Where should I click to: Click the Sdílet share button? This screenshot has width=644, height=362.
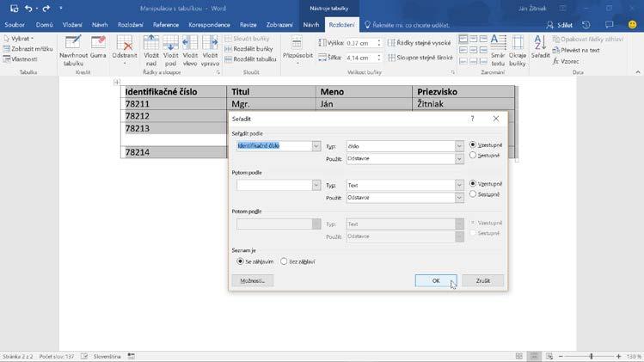pyautogui.click(x=560, y=25)
